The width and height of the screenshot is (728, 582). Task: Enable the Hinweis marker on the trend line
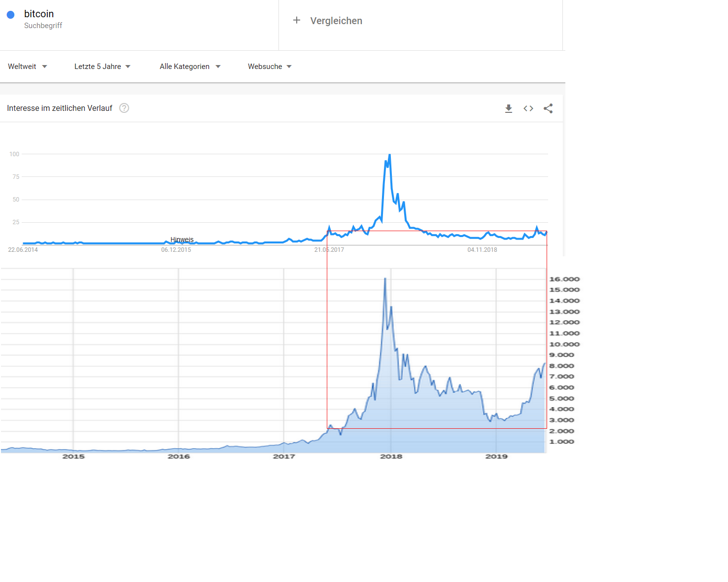[182, 240]
